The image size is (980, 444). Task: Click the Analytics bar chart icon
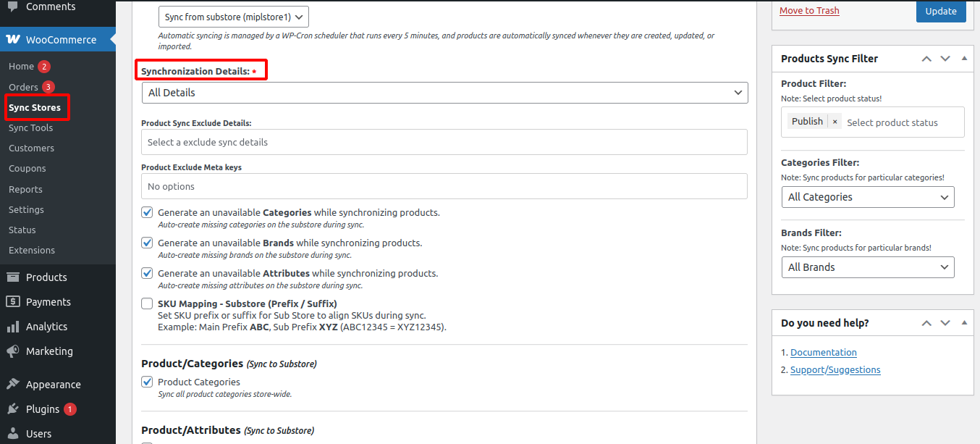click(x=13, y=327)
